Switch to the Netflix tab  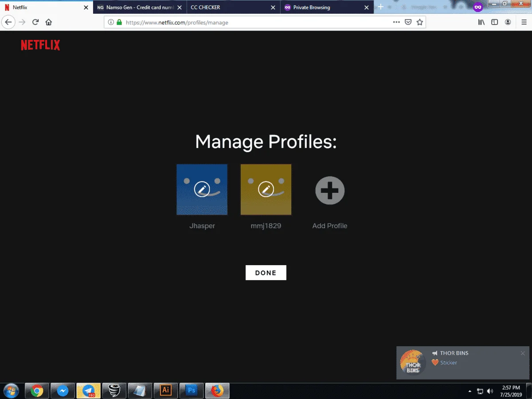pyautogui.click(x=47, y=8)
